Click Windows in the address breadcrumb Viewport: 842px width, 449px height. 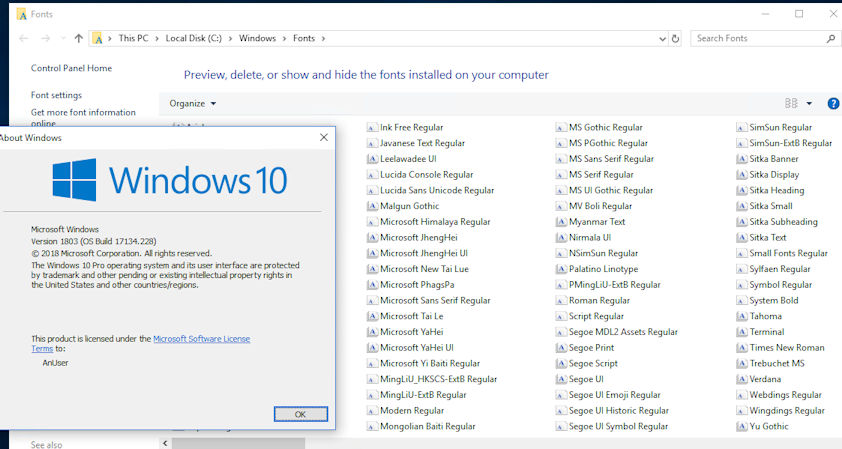257,39
